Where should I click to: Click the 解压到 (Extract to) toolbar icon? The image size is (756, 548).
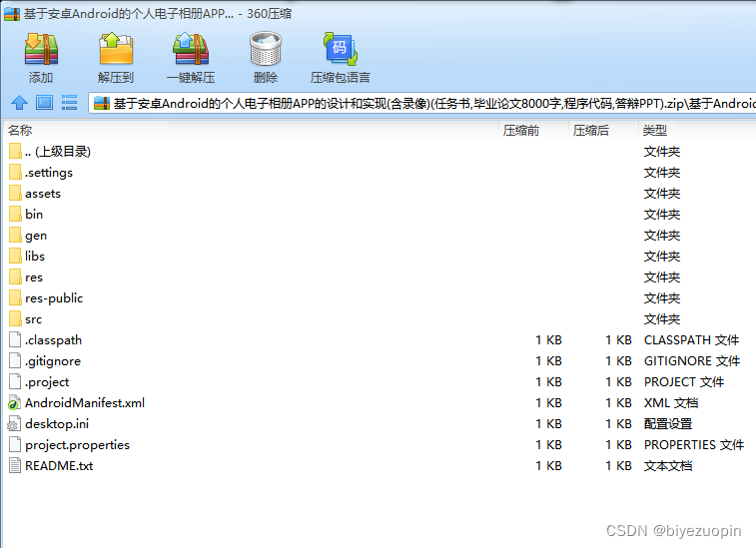116,49
